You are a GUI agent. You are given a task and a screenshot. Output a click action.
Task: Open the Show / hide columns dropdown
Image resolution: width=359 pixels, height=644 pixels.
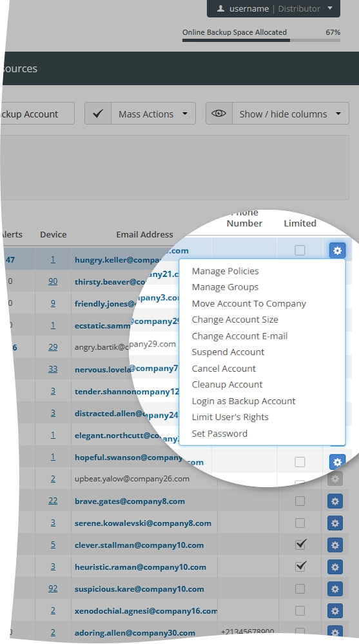click(x=291, y=114)
